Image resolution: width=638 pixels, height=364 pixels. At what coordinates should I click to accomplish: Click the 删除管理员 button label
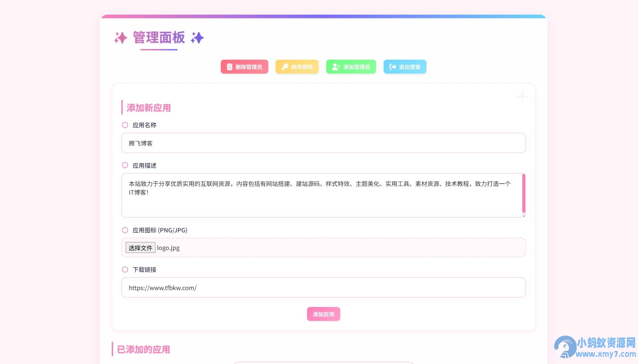click(249, 67)
